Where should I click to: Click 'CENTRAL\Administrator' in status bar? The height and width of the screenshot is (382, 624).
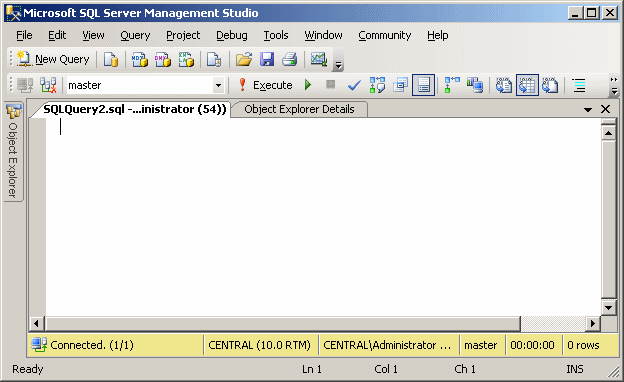[x=387, y=345]
